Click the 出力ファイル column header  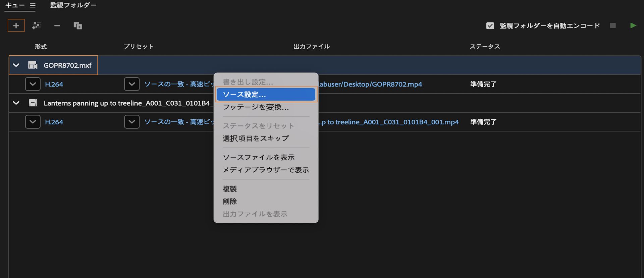(312, 47)
